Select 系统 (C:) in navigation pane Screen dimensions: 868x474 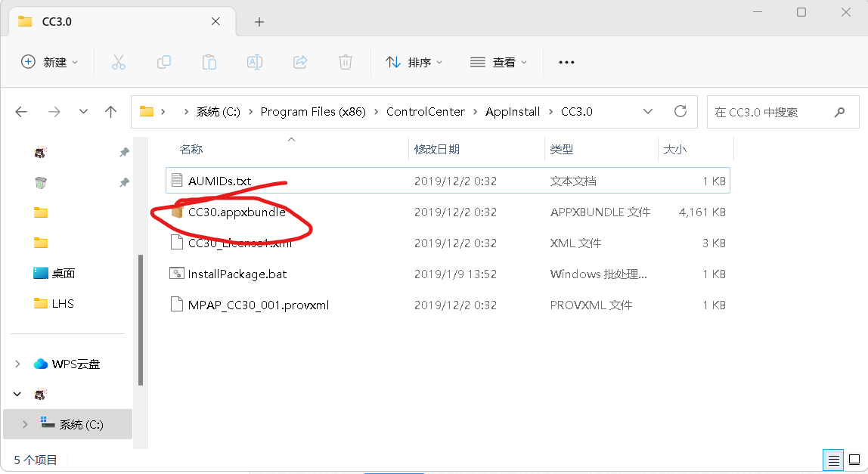pos(67,424)
